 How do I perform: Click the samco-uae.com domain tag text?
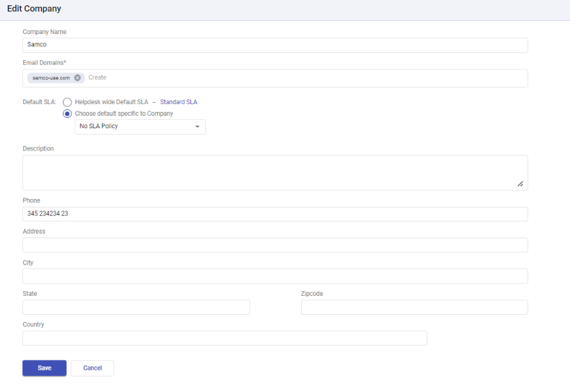tap(51, 78)
